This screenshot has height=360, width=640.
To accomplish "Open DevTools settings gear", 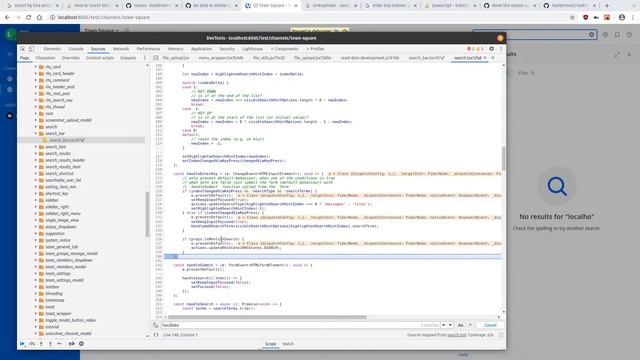I will coord(491,49).
